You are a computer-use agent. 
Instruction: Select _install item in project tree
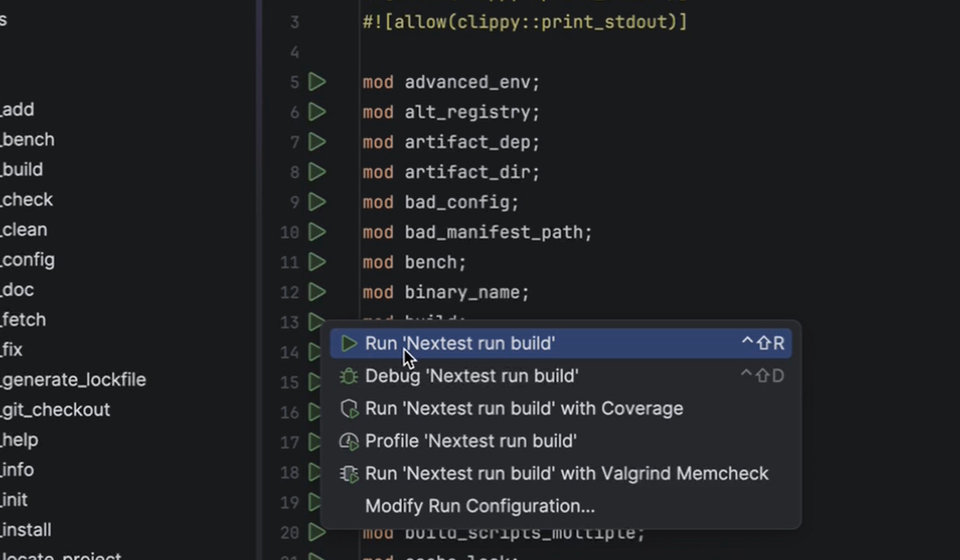click(x=26, y=530)
